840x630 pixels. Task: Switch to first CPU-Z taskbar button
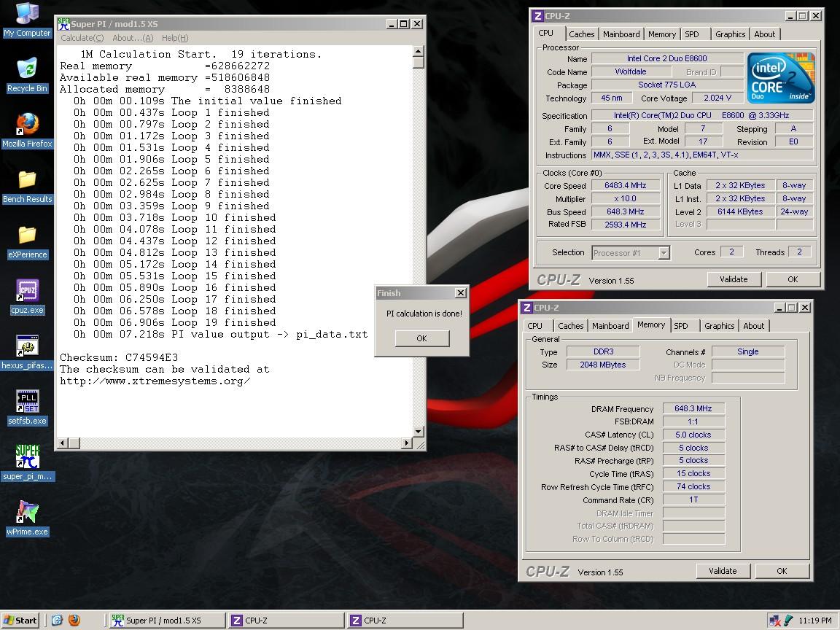click(x=286, y=621)
